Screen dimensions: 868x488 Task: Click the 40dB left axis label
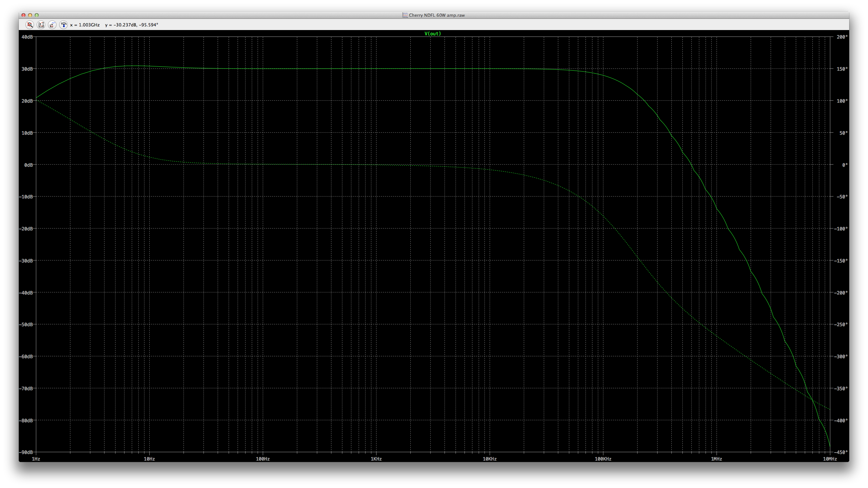(x=27, y=37)
